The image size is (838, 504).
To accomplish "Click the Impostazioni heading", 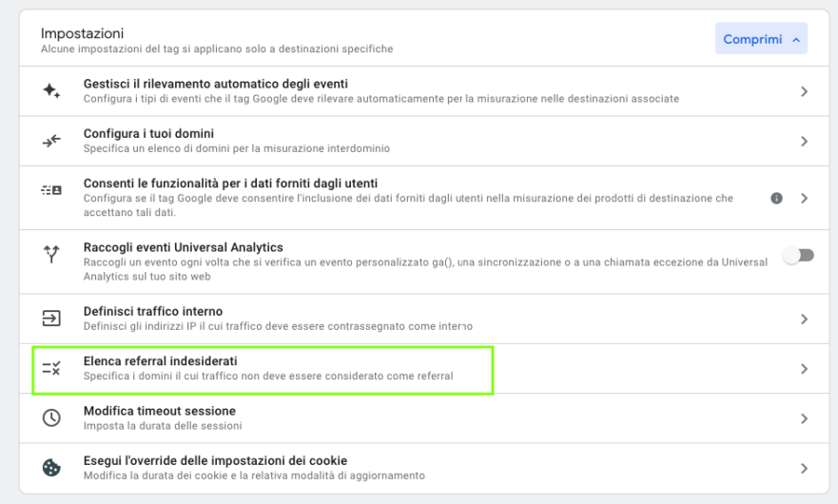I will pyautogui.click(x=83, y=33).
